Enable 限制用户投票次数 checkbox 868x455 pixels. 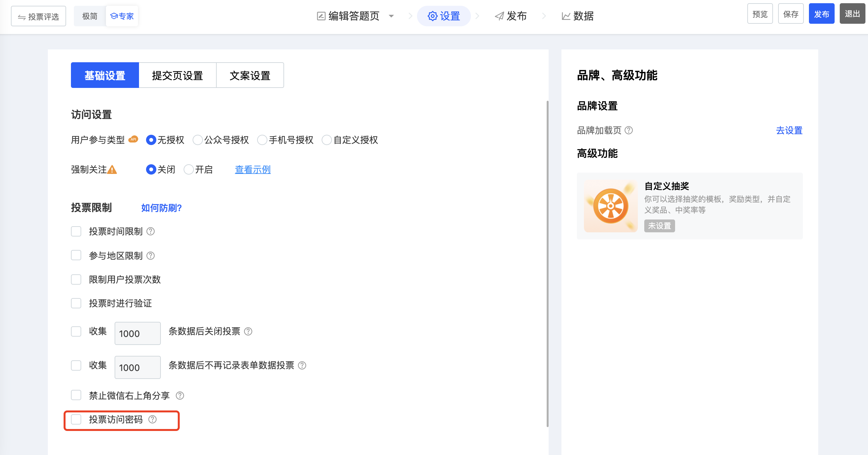[x=76, y=279]
